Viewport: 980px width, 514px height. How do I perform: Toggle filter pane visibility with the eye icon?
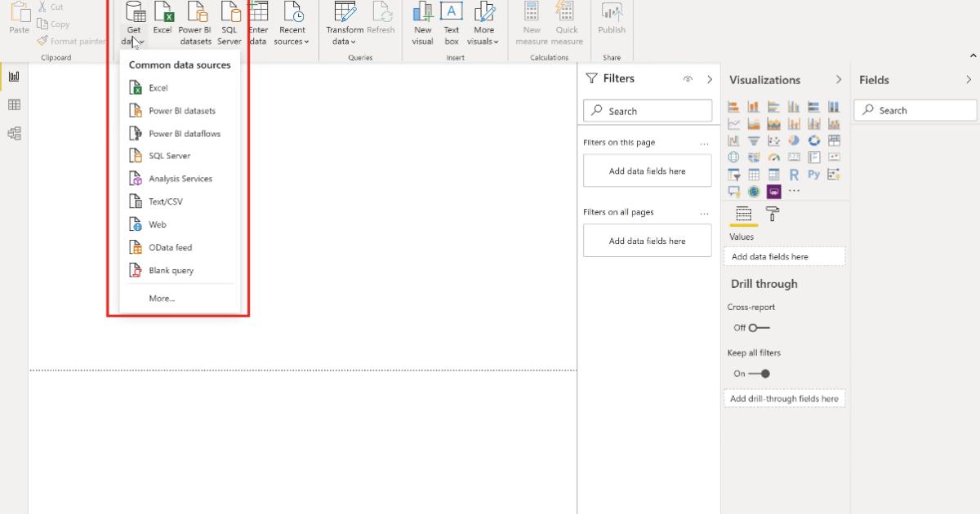(x=688, y=78)
